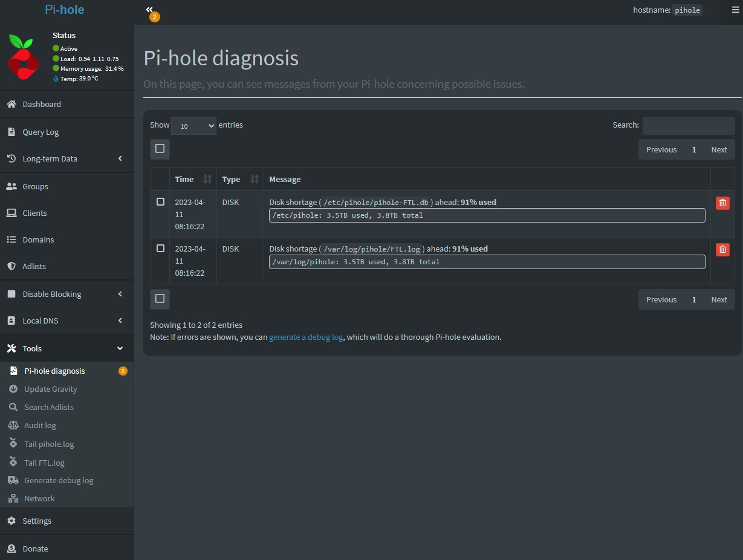This screenshot has width=743, height=560.
Task: Click the top Previous pagination button
Action: click(x=661, y=149)
